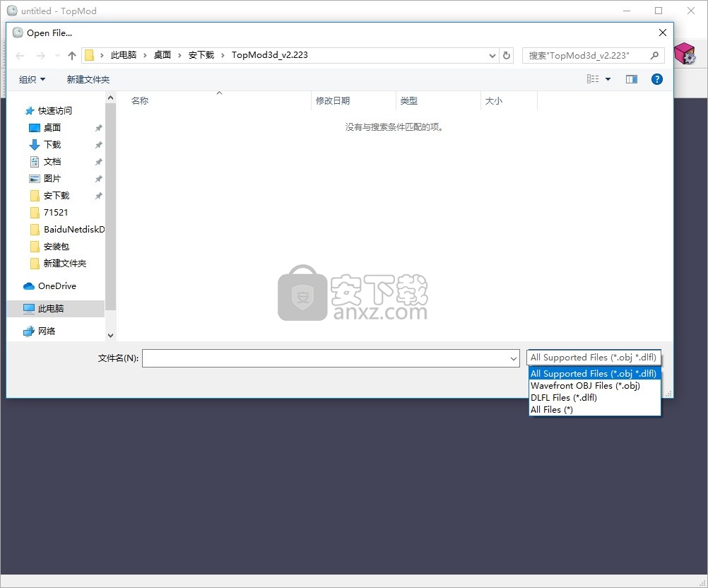Open 安装包 folder in sidebar
Screen dimensions: 708x588
56,246
